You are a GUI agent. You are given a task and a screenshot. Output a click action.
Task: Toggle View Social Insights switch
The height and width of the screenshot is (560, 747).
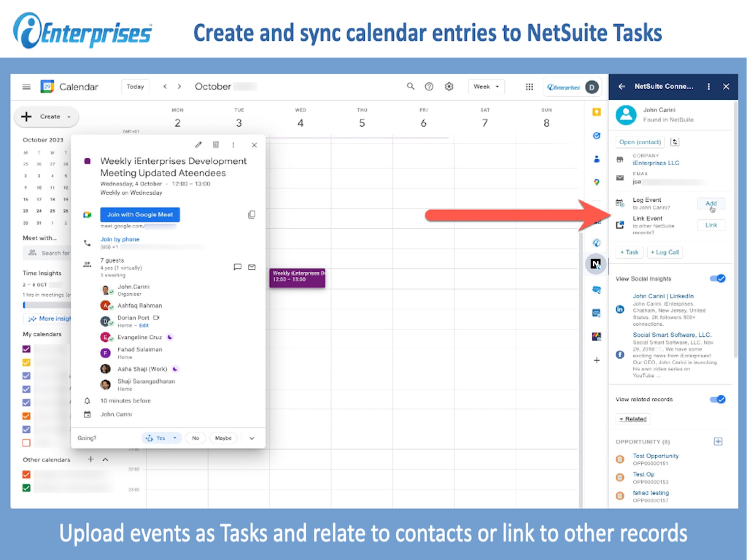717,279
